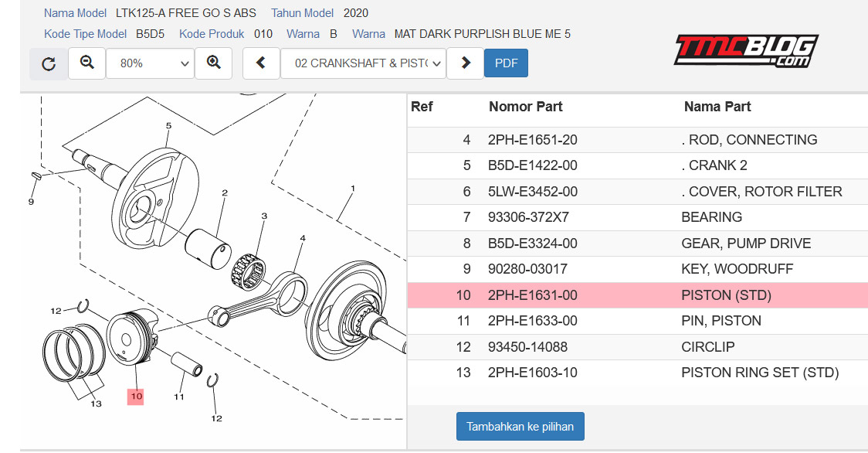Viewport: 868px width, 453px height.
Task: Zoom in using the plus magnifier
Action: point(214,63)
